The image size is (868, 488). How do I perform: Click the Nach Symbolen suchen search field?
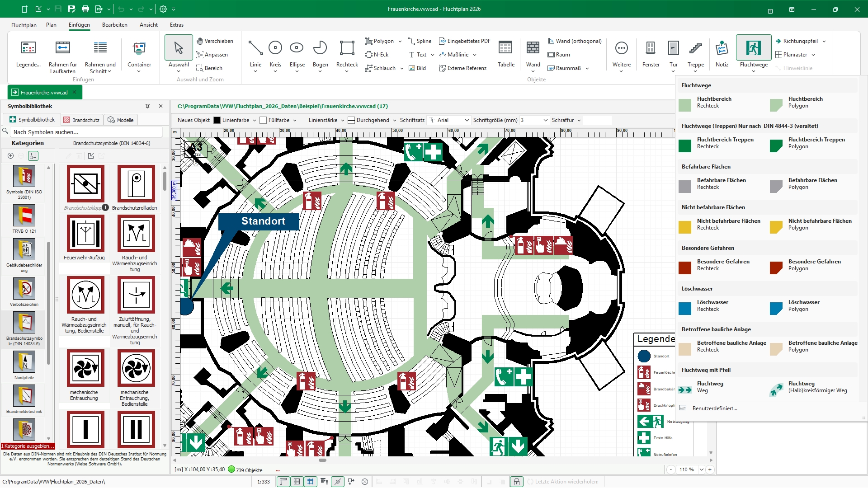coord(86,132)
